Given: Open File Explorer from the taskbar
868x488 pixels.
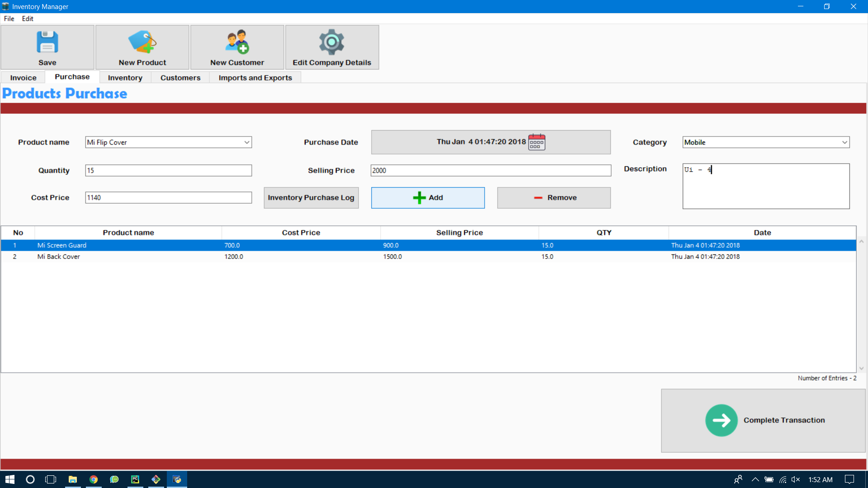Looking at the screenshot, I should tap(73, 479).
